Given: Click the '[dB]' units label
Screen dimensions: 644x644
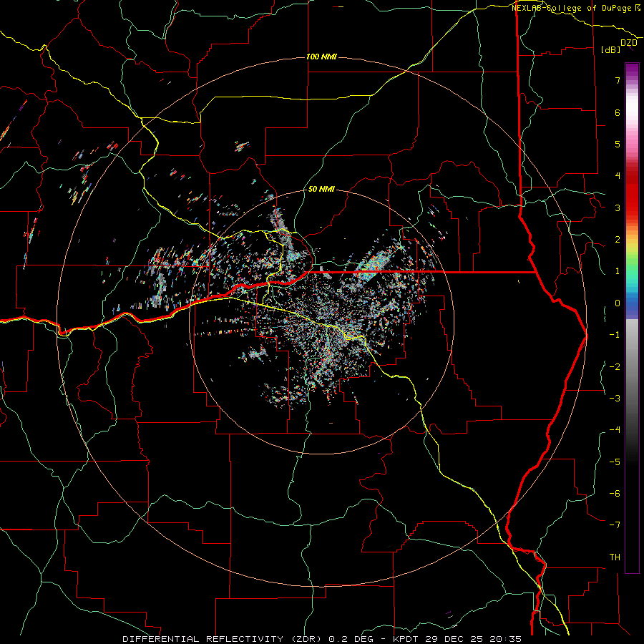Looking at the screenshot, I should (x=611, y=49).
